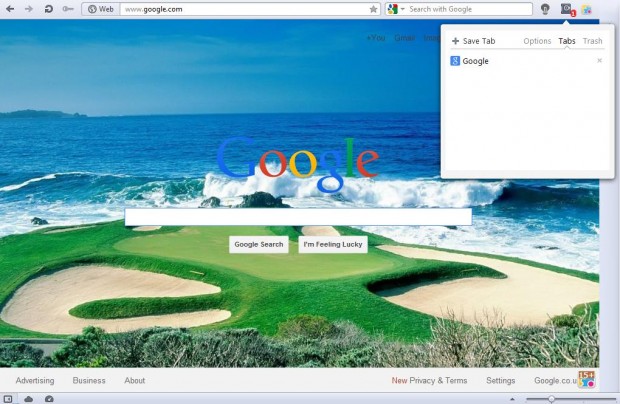Switch to the Trash tab

[x=592, y=41]
